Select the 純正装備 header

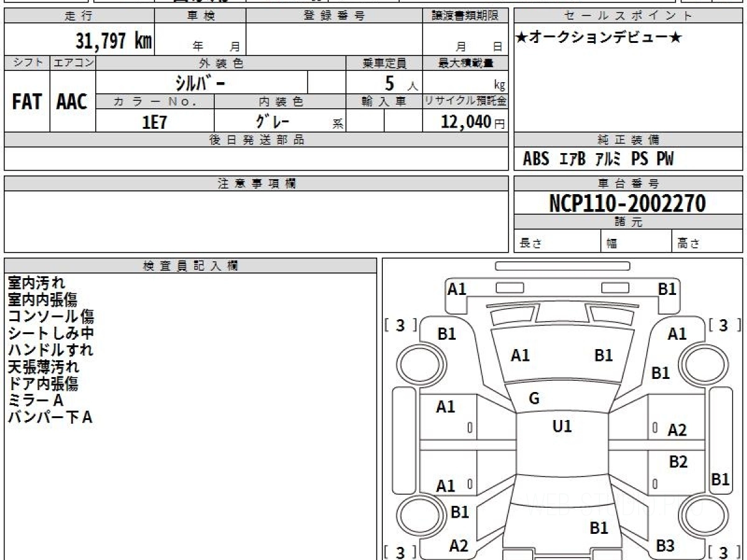pyautogui.click(x=629, y=140)
